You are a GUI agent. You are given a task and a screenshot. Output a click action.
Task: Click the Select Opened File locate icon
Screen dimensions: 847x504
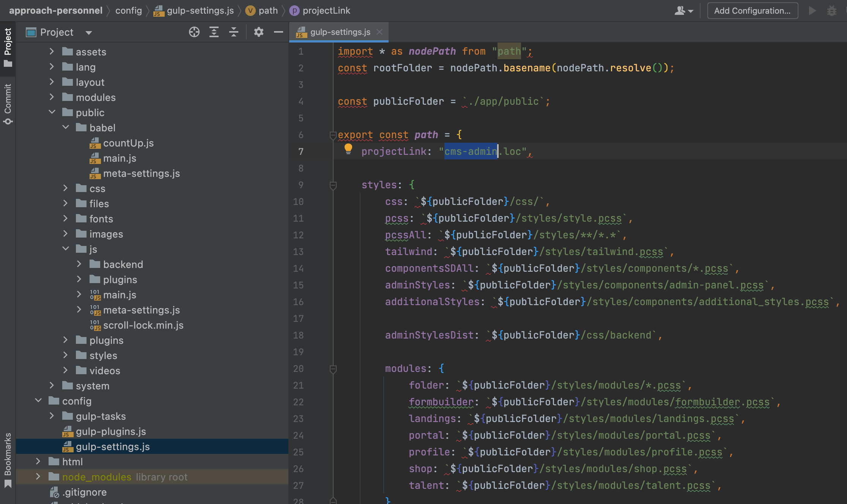194,32
